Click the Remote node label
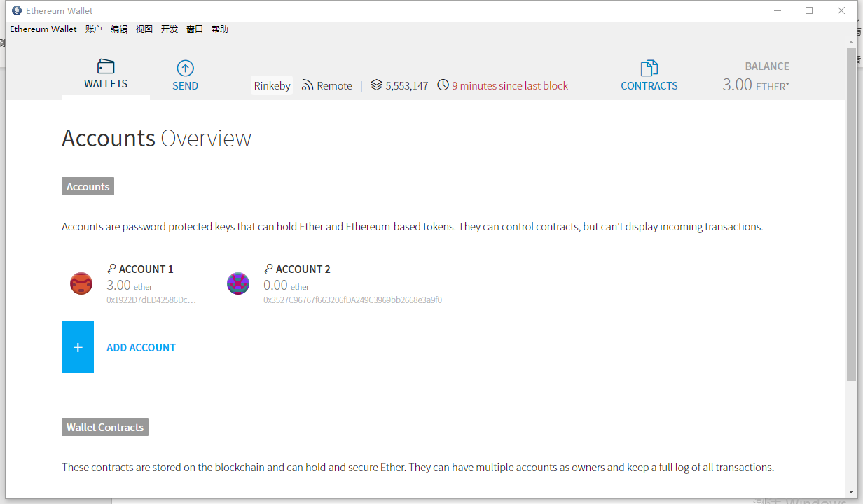This screenshot has width=863, height=504. click(x=335, y=85)
